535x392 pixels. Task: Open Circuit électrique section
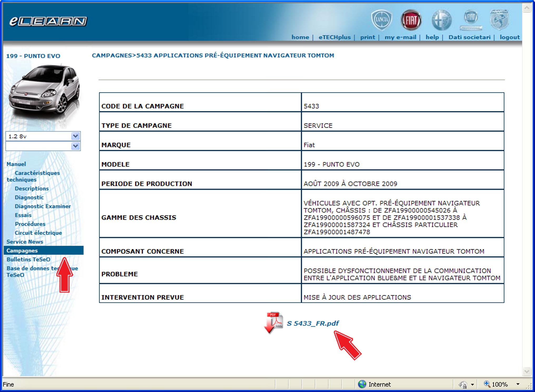coord(38,233)
